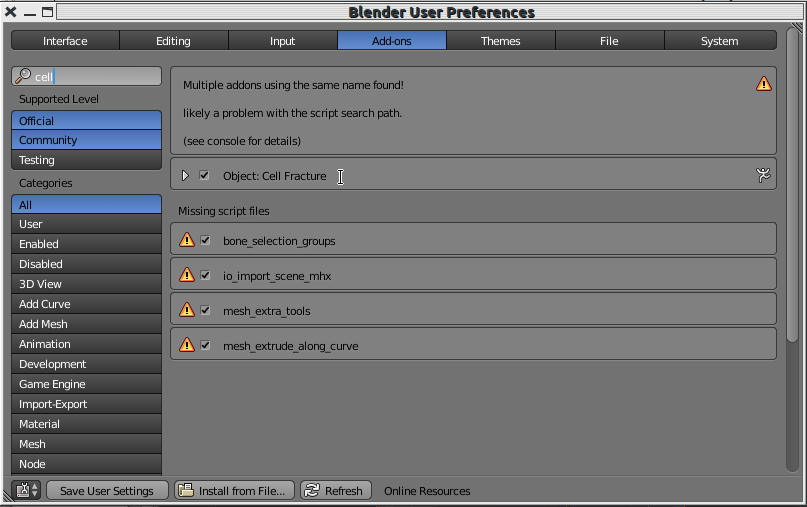807x507 pixels.
Task: Open the editor type selector dropdown
Action: (x=27, y=490)
